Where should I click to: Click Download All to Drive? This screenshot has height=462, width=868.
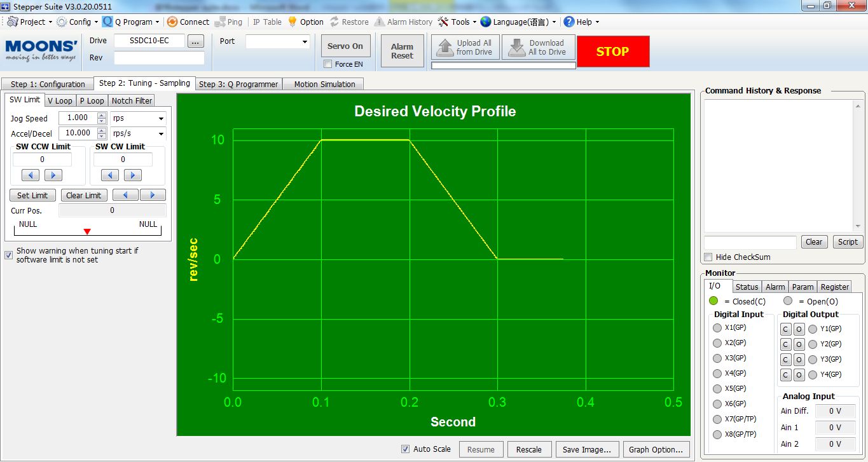[538, 48]
